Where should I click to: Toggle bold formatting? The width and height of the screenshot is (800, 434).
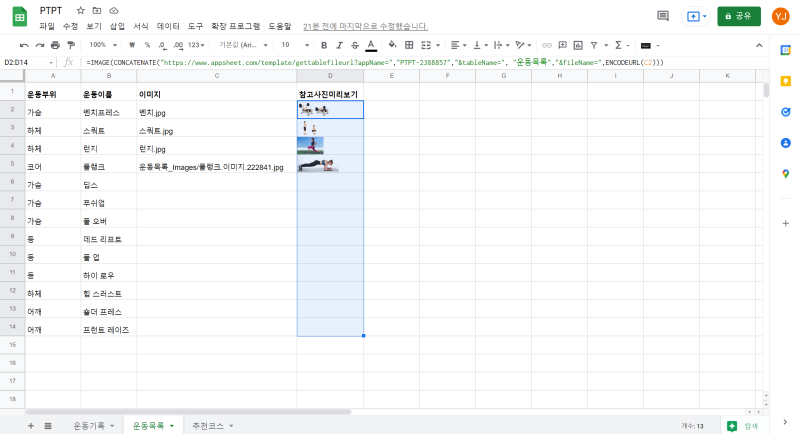point(323,45)
